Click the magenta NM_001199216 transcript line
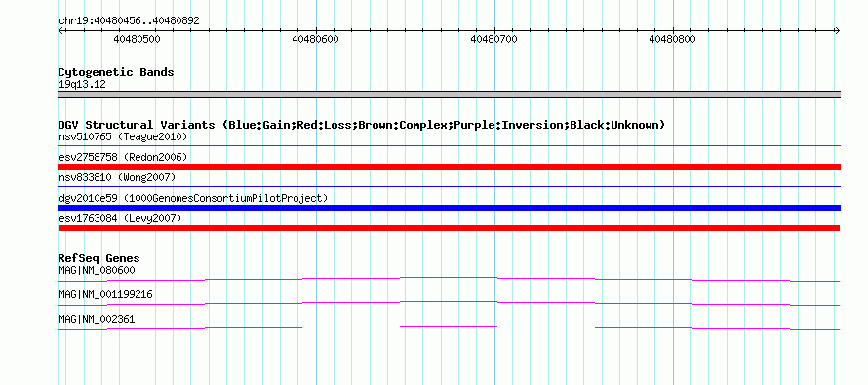This screenshot has width=868, height=385. pyautogui.click(x=449, y=304)
